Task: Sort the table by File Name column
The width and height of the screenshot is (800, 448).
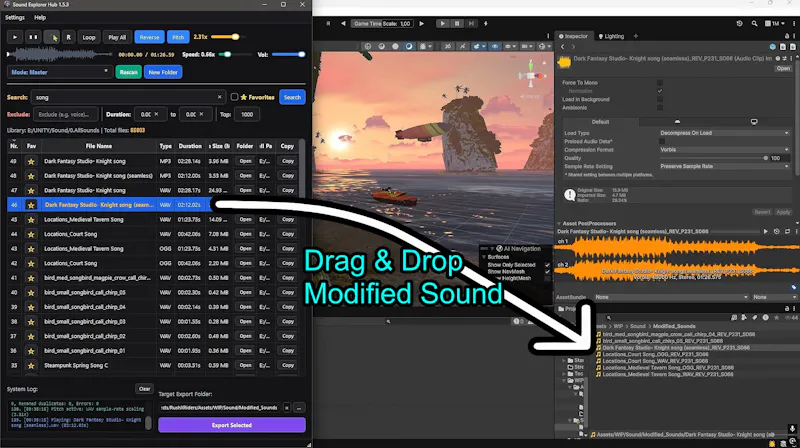Action: pyautogui.click(x=98, y=146)
